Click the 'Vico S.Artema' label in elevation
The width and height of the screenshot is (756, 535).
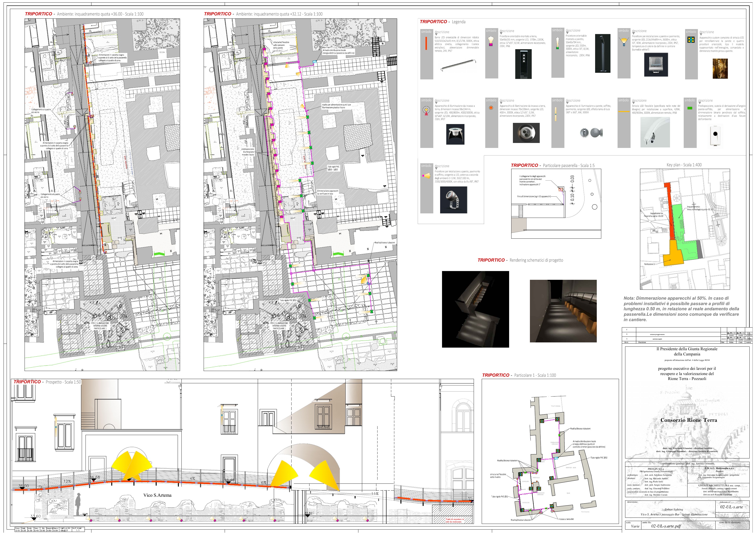point(157,495)
